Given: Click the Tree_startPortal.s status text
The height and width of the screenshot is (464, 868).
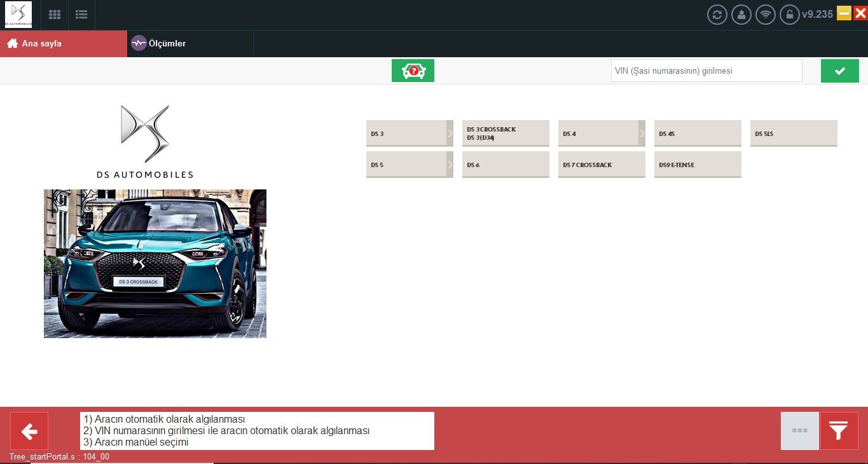Looking at the screenshot, I should point(59,457).
